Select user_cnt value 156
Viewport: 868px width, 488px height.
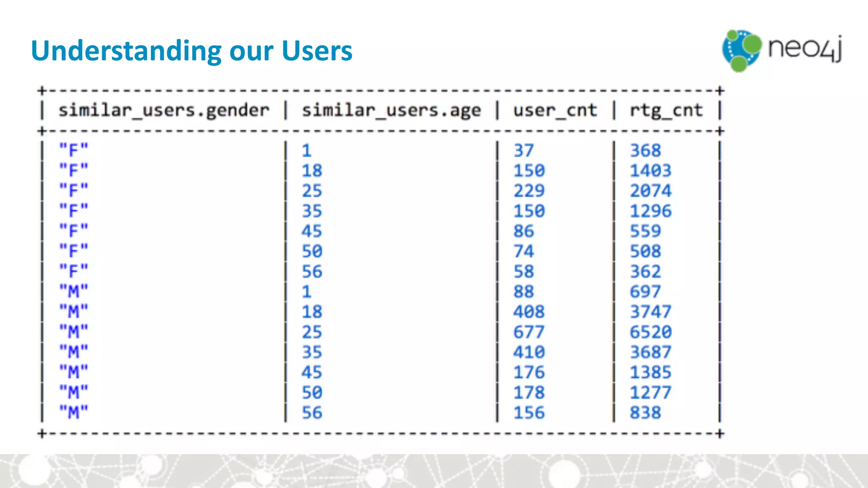pyautogui.click(x=529, y=413)
